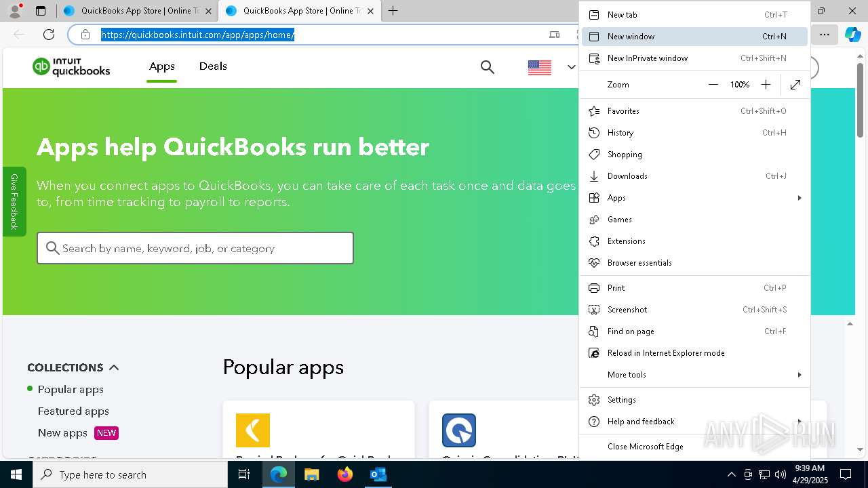
Task: Choose New window menu entry
Action: [x=694, y=37]
